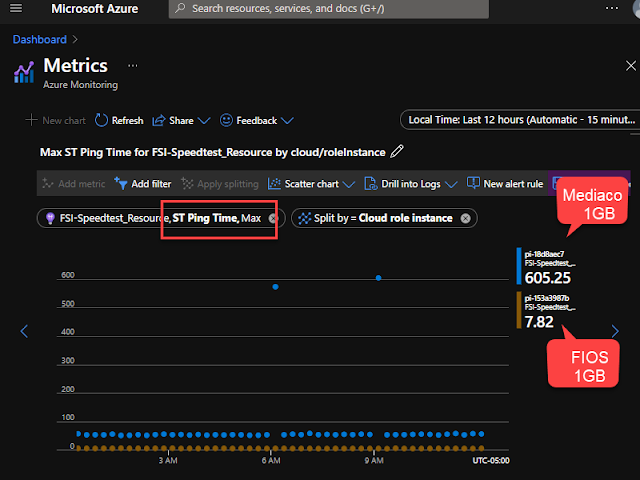Click the Metrics chart icon
The width and height of the screenshot is (640, 480).
(x=24, y=72)
